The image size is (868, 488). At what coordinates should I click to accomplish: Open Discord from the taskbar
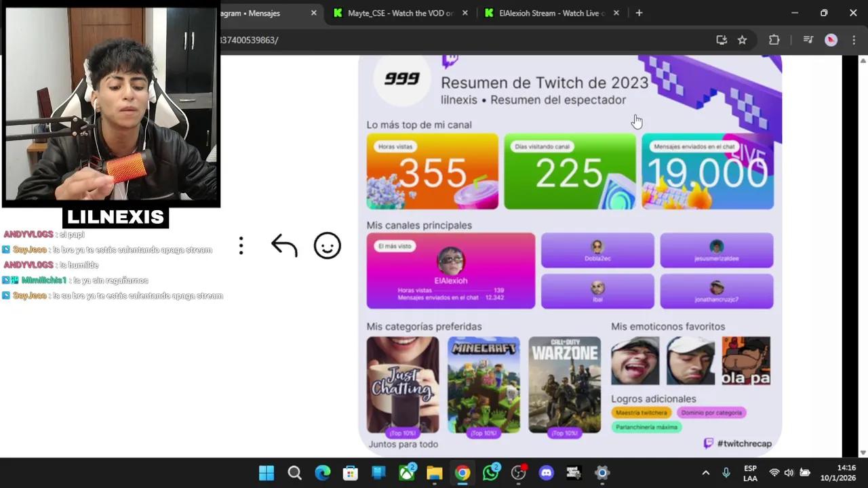(x=546, y=473)
